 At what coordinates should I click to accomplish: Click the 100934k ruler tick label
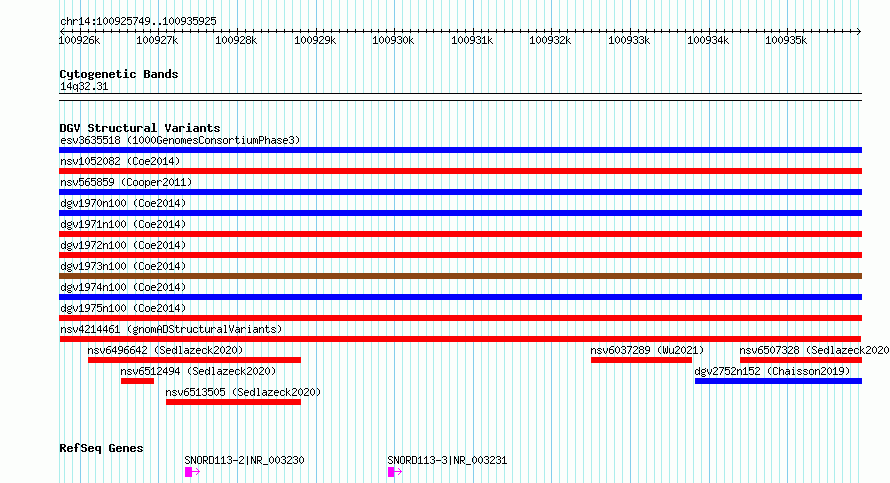click(708, 40)
